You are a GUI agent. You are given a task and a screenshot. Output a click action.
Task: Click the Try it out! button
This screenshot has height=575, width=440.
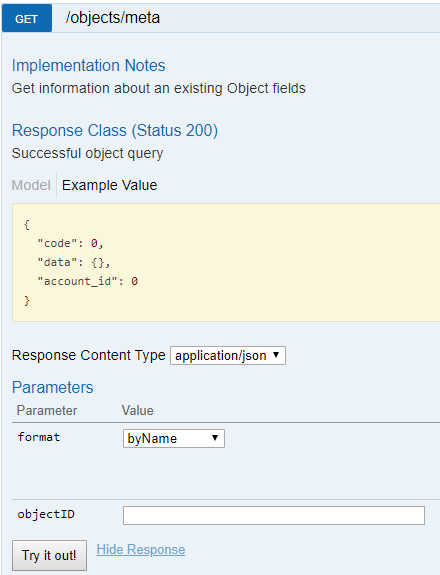click(x=50, y=555)
